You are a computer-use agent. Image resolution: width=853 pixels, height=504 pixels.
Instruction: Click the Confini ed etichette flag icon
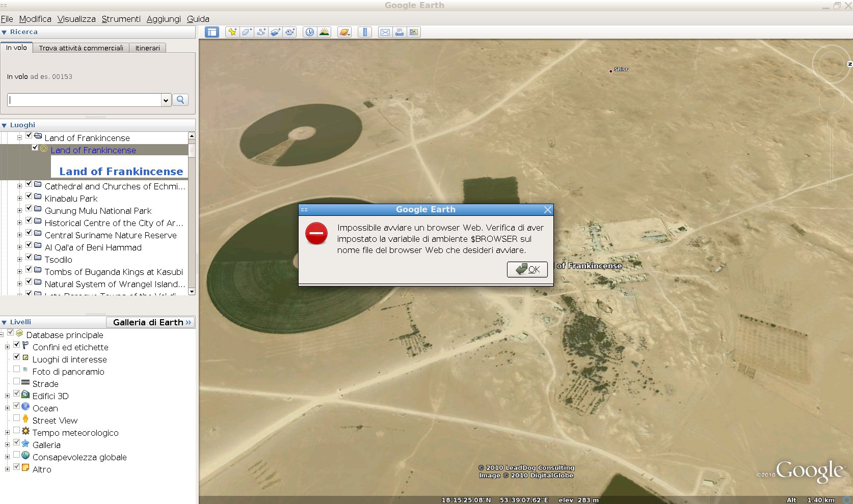coord(25,346)
